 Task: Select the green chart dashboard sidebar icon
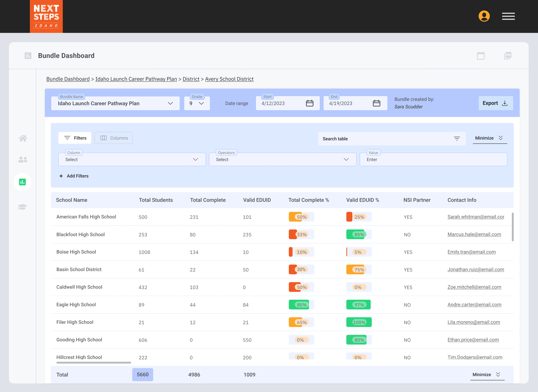(23, 182)
